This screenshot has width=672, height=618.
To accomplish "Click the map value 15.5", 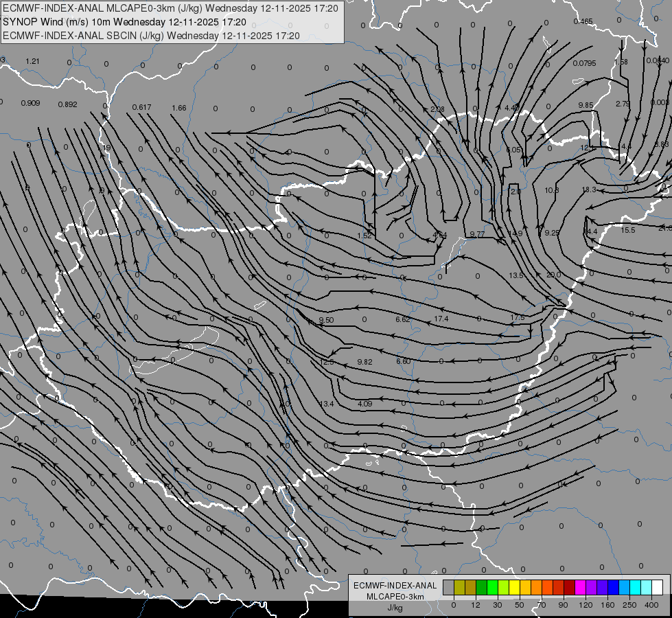I will (628, 230).
